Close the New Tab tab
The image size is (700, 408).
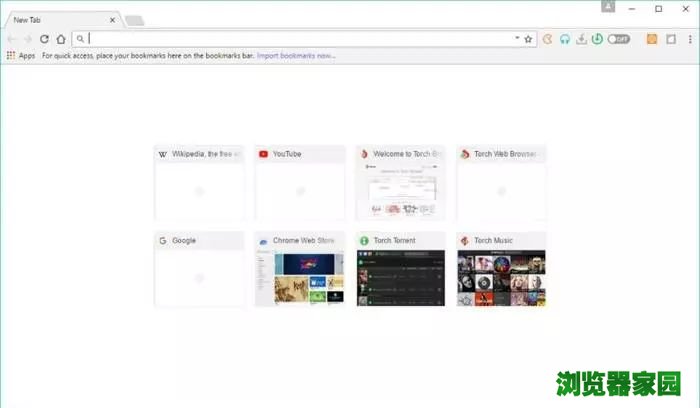(x=112, y=20)
